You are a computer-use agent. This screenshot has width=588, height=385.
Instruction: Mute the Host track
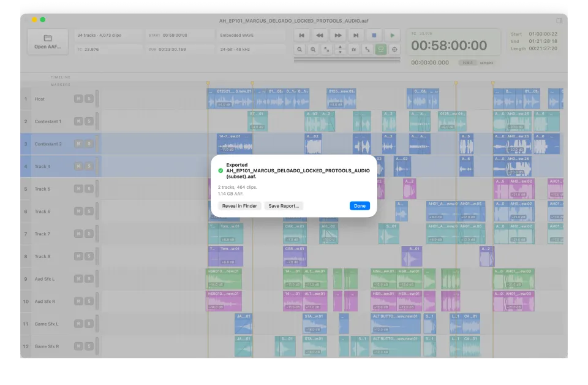(x=78, y=99)
